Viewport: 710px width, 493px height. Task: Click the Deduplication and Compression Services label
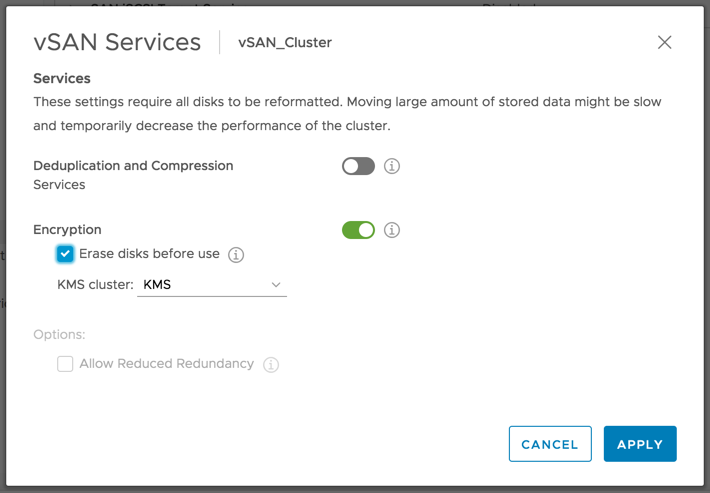click(133, 175)
